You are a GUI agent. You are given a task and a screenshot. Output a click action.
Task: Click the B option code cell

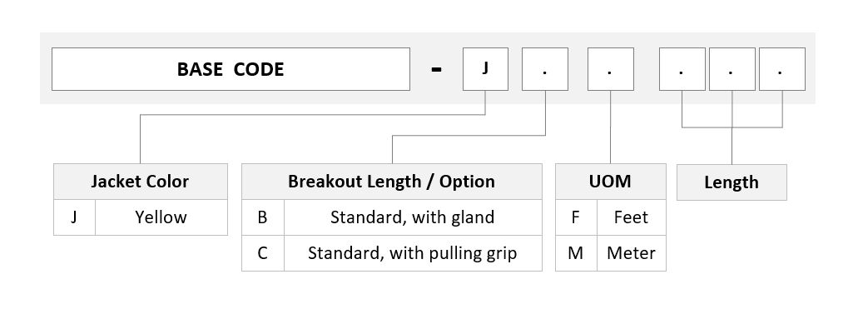click(x=263, y=217)
